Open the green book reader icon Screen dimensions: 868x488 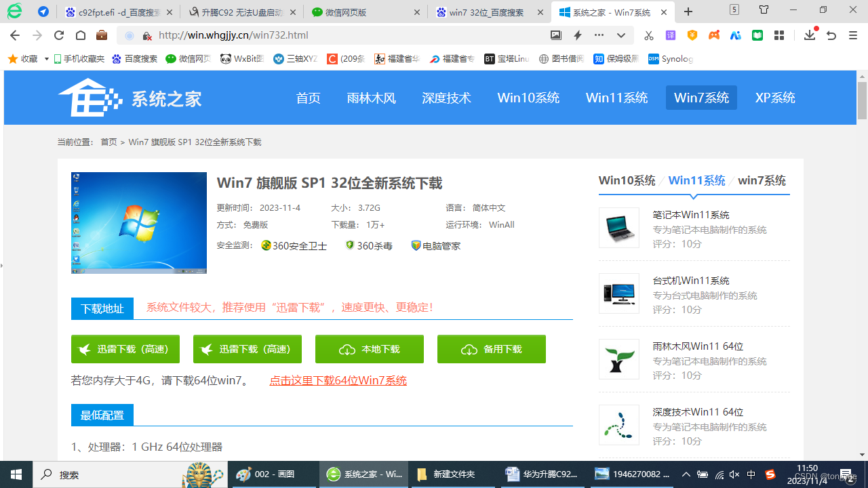point(757,35)
